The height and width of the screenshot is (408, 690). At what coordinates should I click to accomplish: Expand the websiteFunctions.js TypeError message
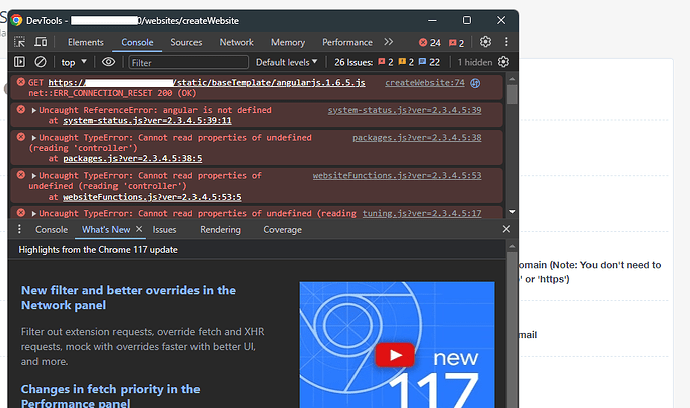pyautogui.click(x=34, y=176)
